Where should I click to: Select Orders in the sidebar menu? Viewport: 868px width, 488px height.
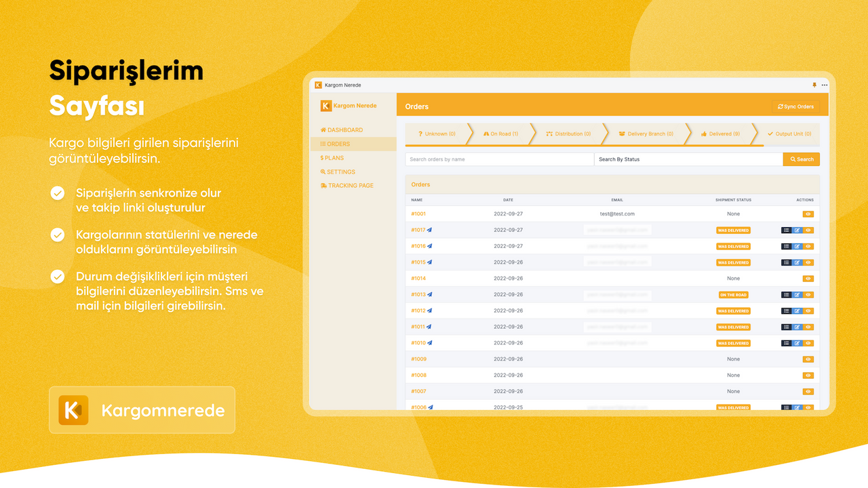pos(353,144)
